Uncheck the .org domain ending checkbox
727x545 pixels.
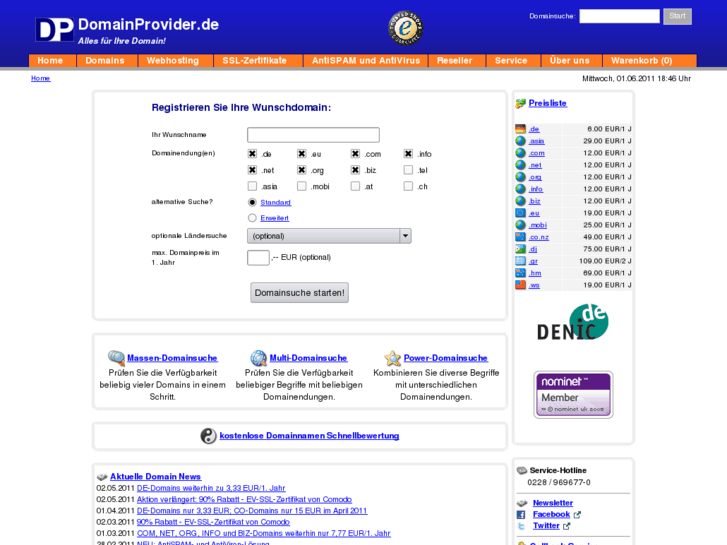click(302, 170)
